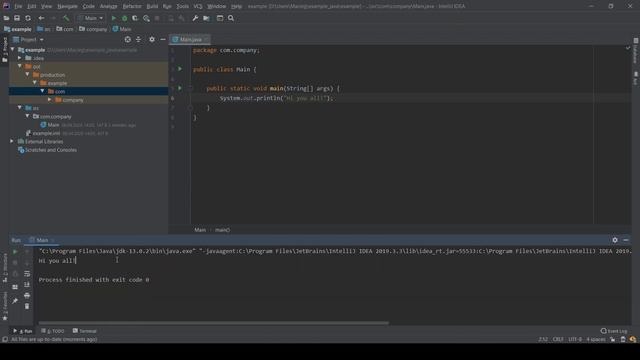Viewport: 640px width, 360px height.
Task: Open the View menu
Action: (47, 6)
